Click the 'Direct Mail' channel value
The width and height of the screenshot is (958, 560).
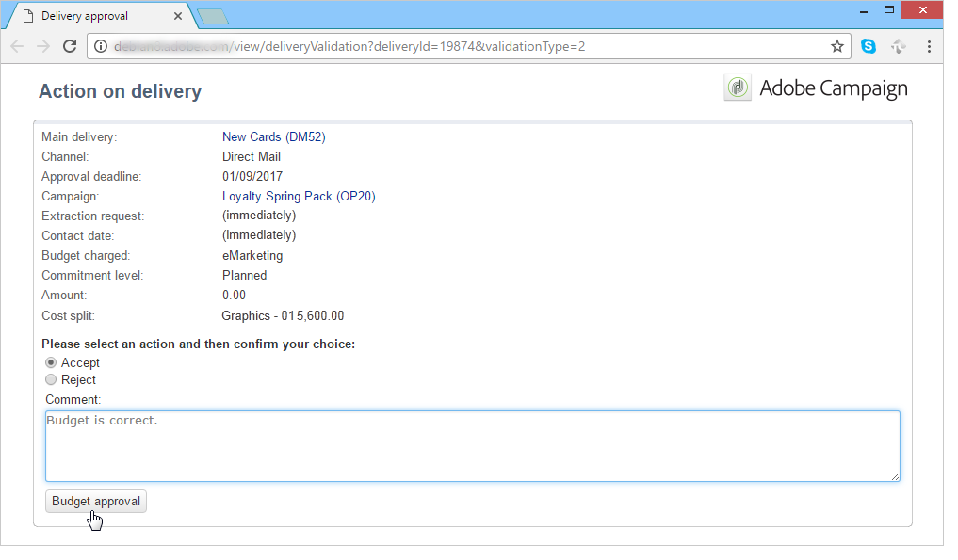tap(252, 157)
